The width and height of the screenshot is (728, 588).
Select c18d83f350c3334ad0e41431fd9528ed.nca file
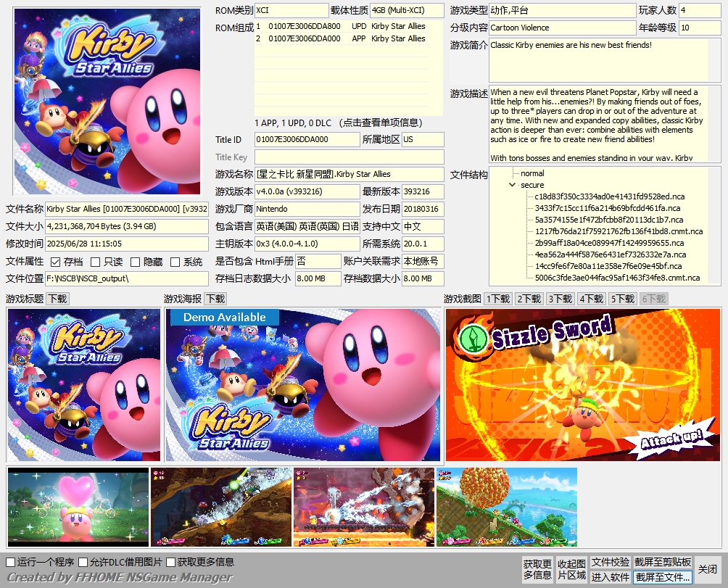[609, 196]
